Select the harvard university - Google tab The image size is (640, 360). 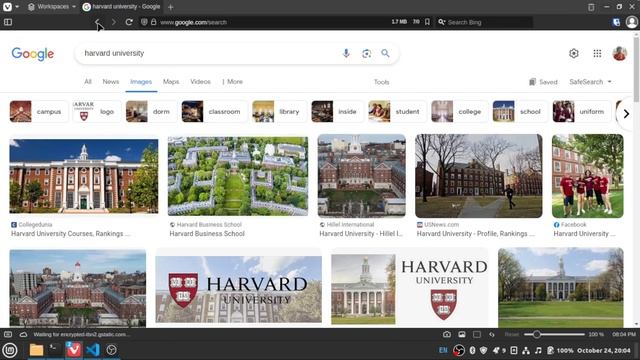coord(122,7)
